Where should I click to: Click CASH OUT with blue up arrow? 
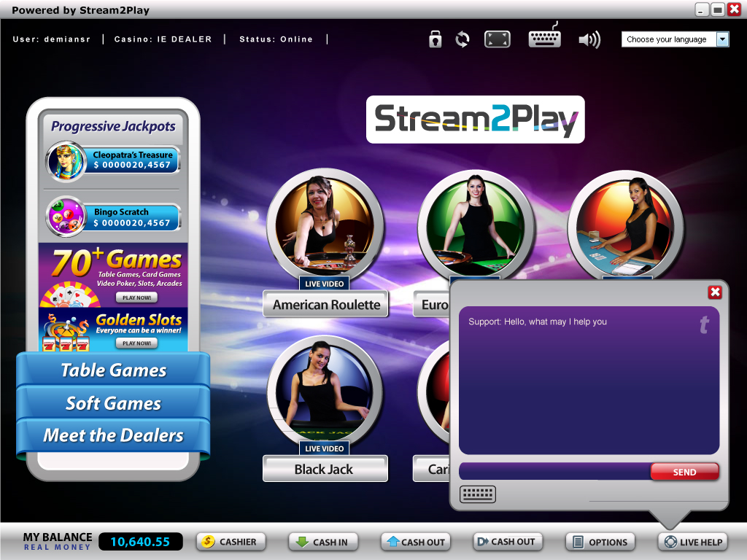point(415,542)
